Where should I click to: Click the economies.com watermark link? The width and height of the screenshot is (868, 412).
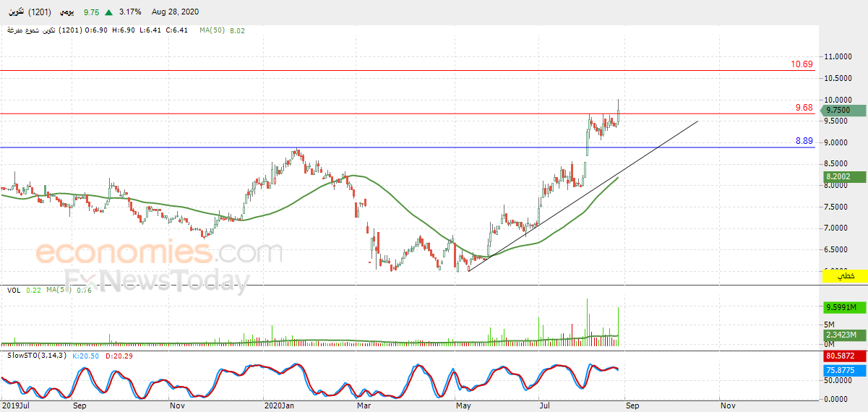pyautogui.click(x=159, y=252)
